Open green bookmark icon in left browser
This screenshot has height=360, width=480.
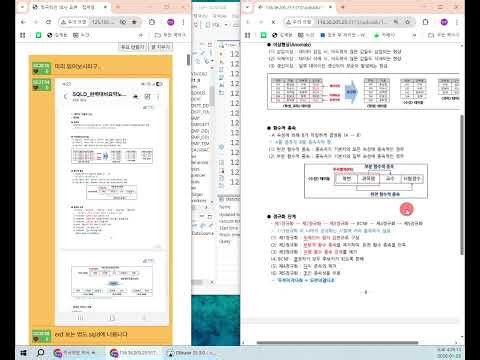click(38, 35)
